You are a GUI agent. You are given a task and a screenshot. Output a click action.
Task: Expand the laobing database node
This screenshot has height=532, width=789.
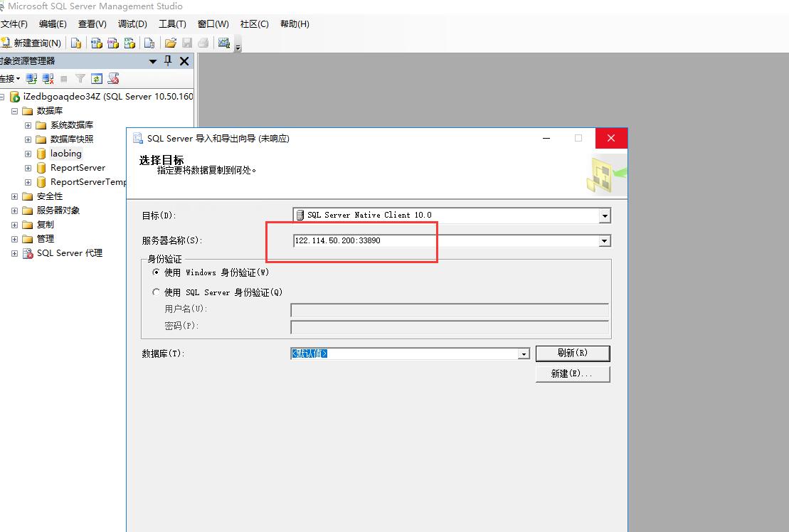[x=28, y=154]
